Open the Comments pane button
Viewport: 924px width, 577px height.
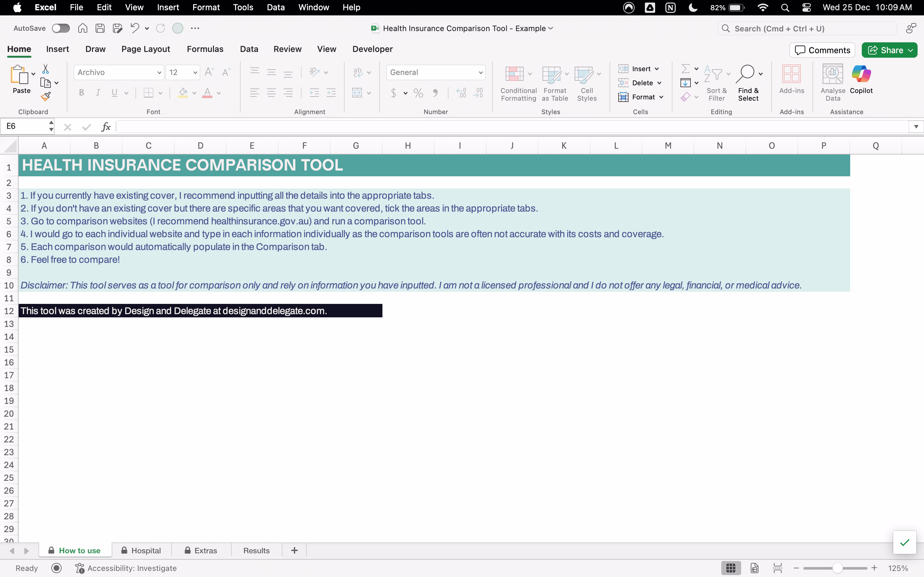[822, 50]
